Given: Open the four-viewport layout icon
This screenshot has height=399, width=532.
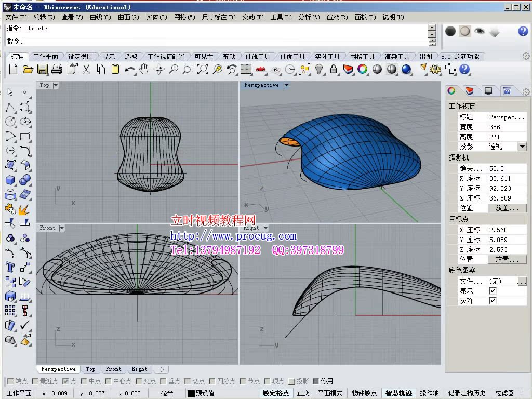Looking at the screenshot, I should (x=246, y=70).
